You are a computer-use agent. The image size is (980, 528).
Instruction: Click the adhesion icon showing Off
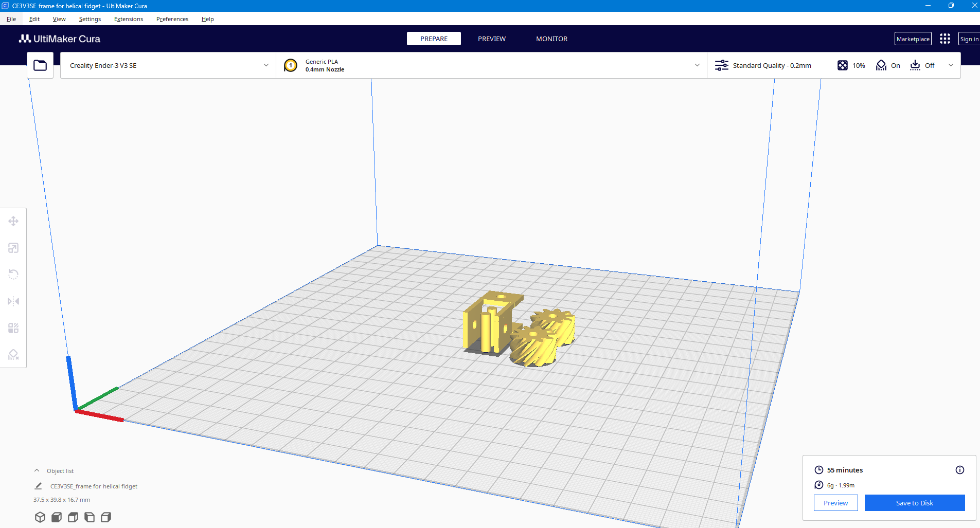point(915,65)
